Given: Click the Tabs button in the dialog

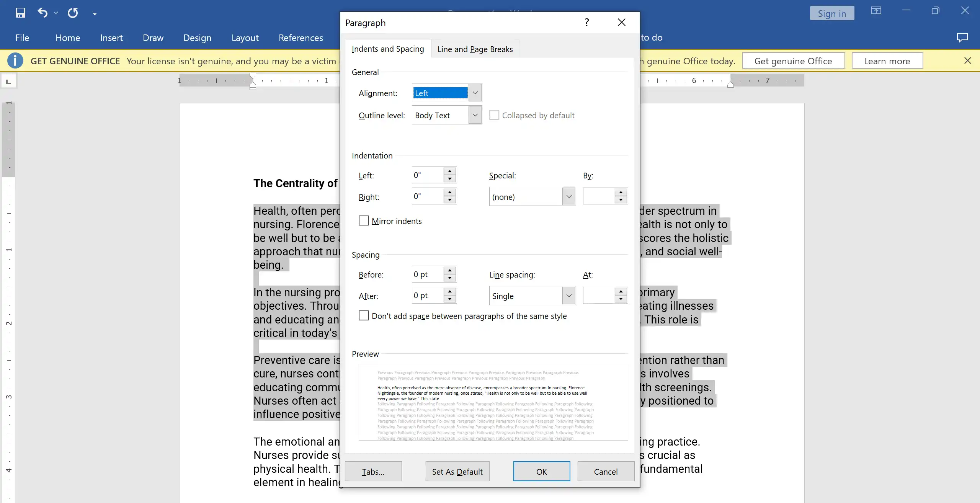Looking at the screenshot, I should [372, 471].
